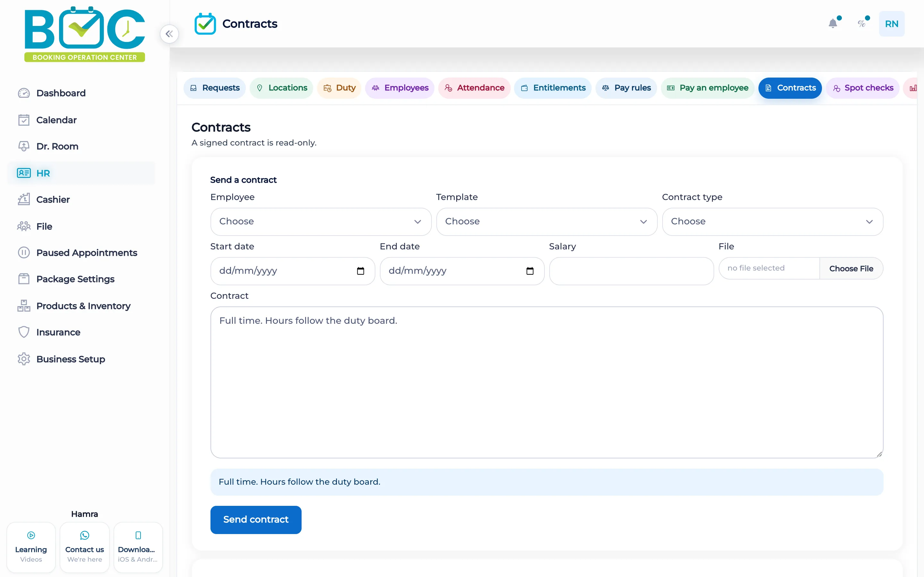This screenshot has height=577, width=924.
Task: Expand the Contract type dropdown
Action: point(773,222)
